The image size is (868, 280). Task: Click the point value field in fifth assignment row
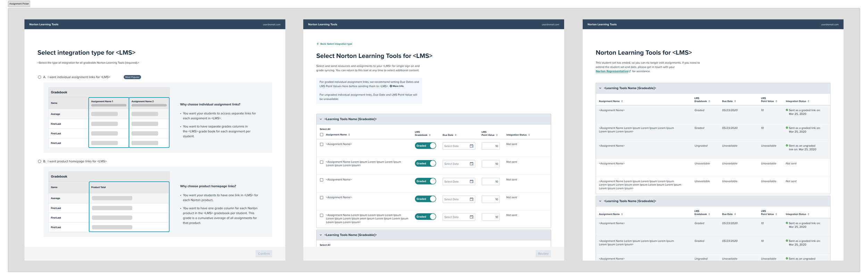click(x=491, y=217)
